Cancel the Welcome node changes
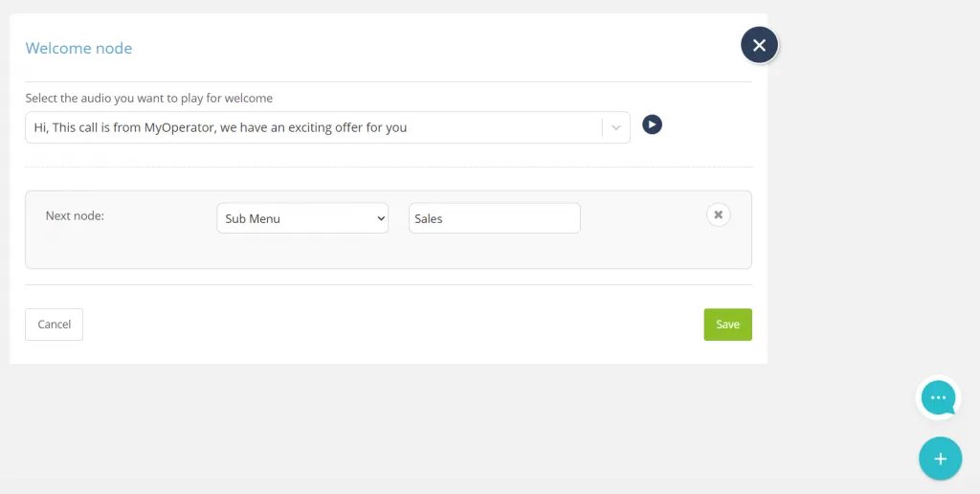Screen dimensions: 980x494 (54, 324)
